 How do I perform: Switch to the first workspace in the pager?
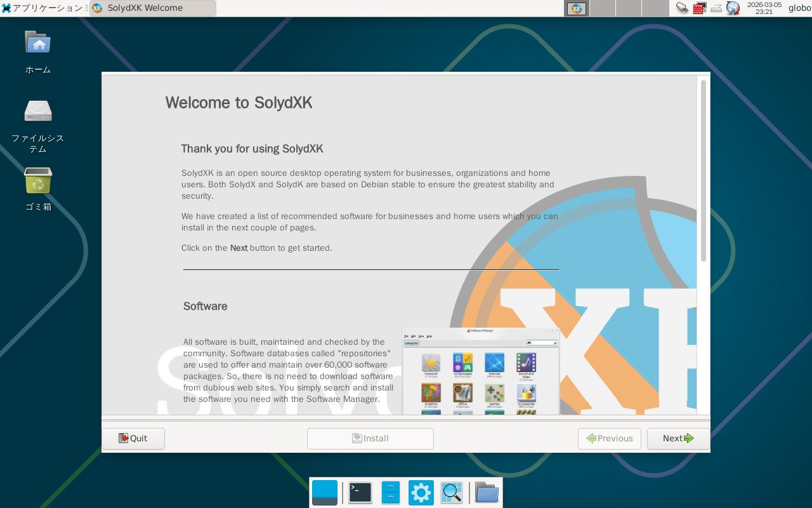[x=576, y=8]
